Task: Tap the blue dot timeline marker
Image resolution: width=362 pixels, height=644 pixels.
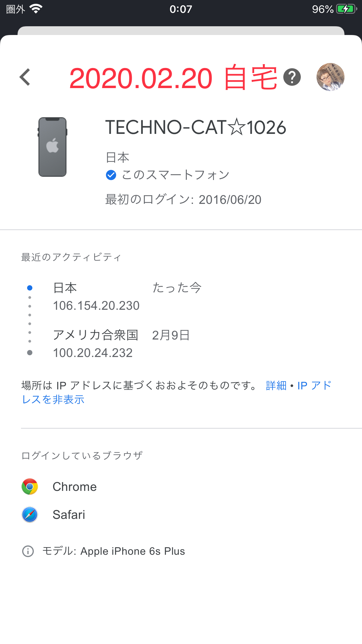Action: [x=30, y=288]
